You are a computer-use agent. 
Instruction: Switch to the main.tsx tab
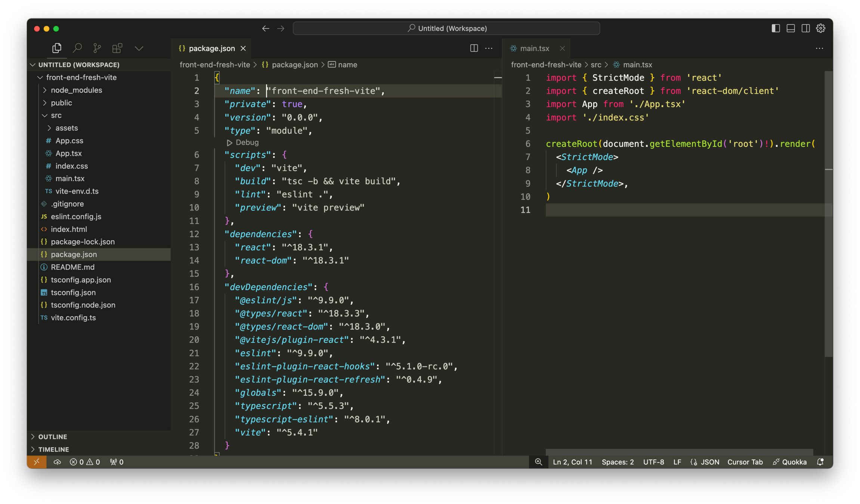[534, 48]
